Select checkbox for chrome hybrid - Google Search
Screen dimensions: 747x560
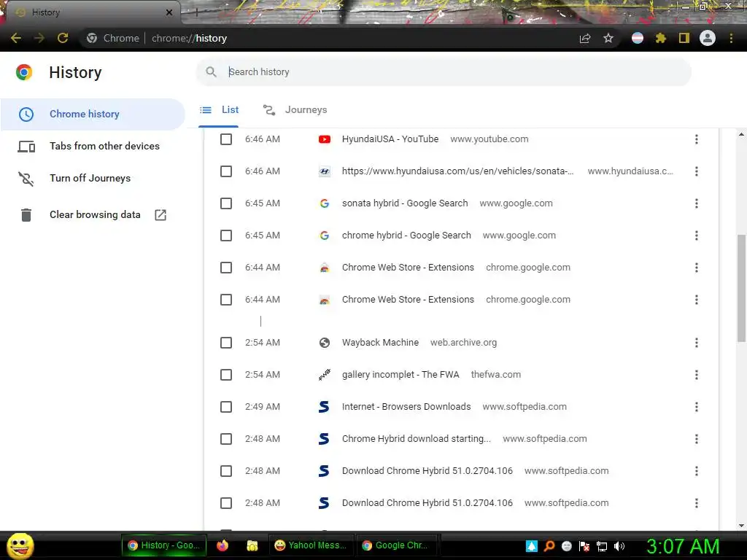pos(226,236)
